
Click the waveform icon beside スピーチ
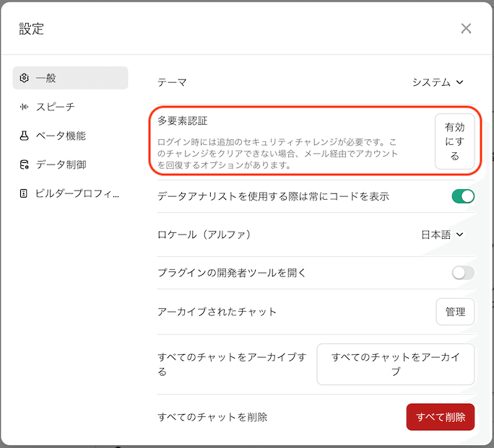25,107
